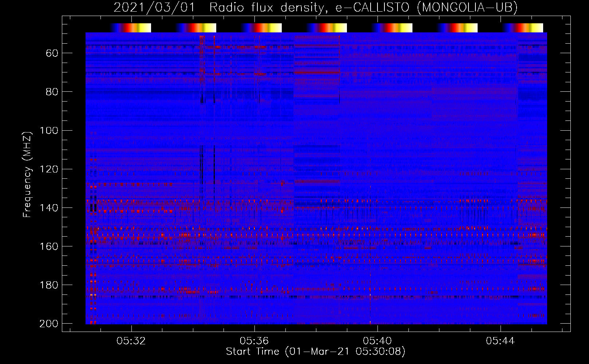This screenshot has height=364, width=589.
Task: Click the 100 frequency tick label
Action: tap(49, 131)
